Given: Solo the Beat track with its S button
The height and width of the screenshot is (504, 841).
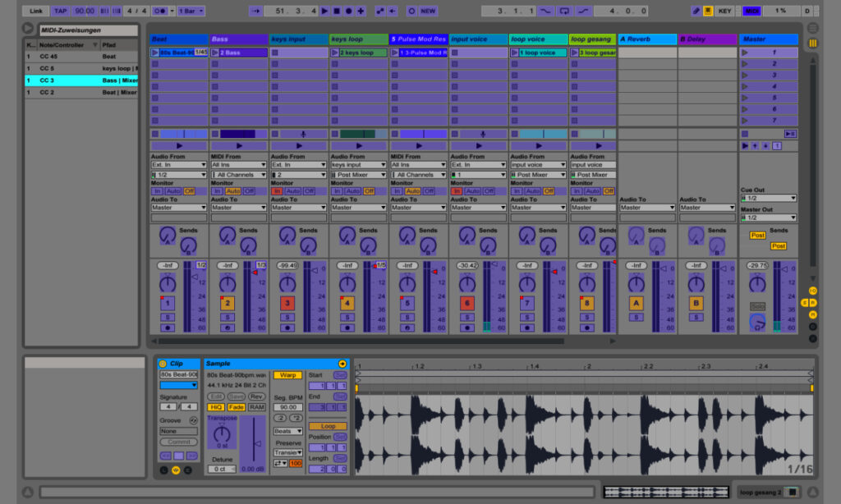Looking at the screenshot, I should coord(168,318).
